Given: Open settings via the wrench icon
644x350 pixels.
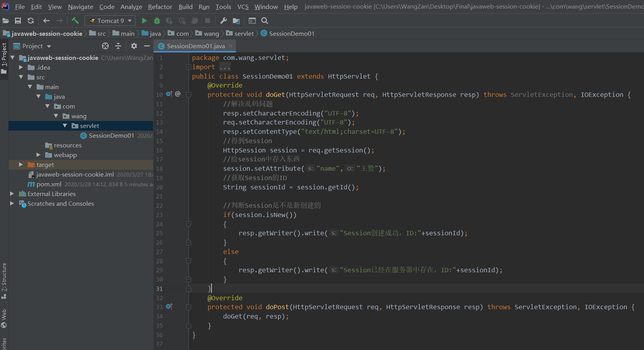Looking at the screenshot, I should click(223, 21).
